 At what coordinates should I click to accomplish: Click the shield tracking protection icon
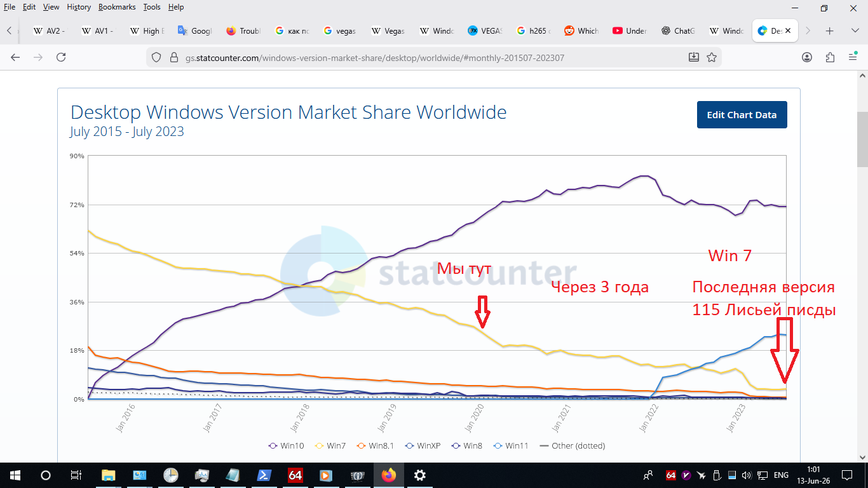tap(156, 57)
